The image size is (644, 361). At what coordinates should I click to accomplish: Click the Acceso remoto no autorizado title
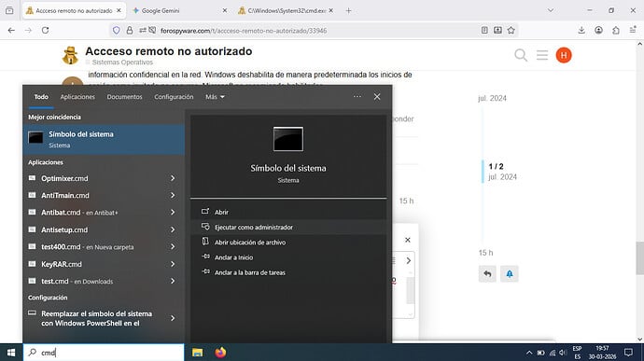(x=169, y=51)
